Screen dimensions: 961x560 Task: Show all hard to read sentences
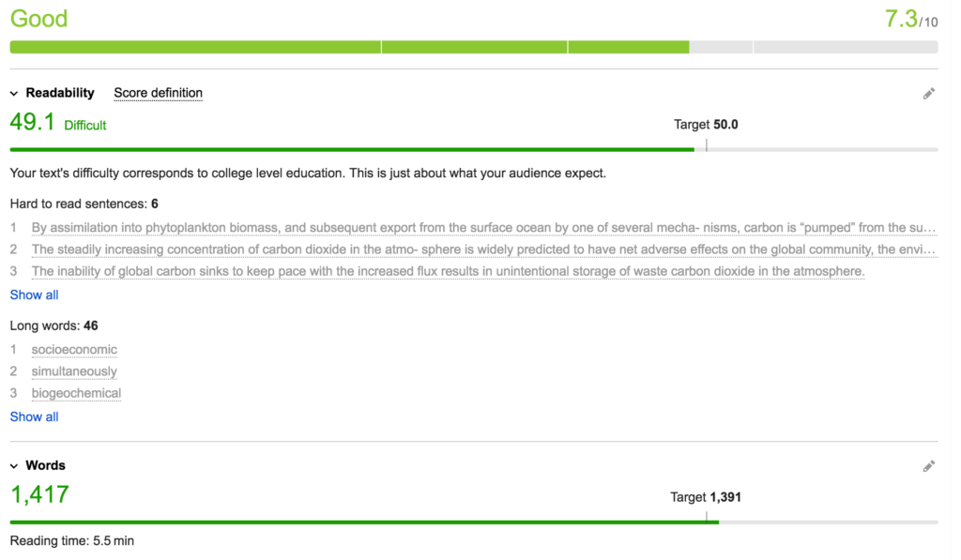click(x=35, y=295)
